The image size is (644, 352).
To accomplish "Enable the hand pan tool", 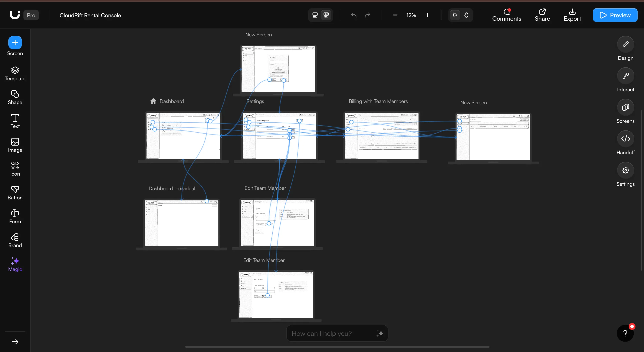I will click(x=466, y=15).
